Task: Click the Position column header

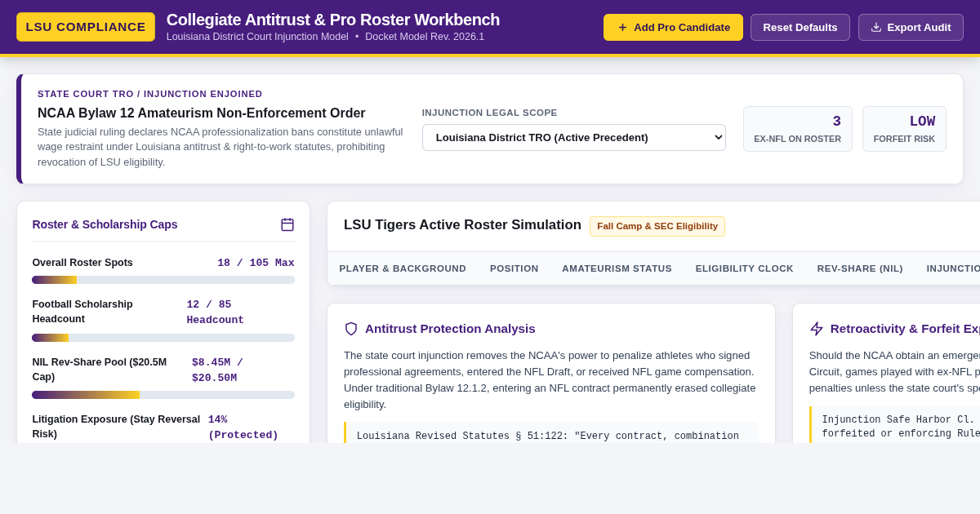Action: 514,268
